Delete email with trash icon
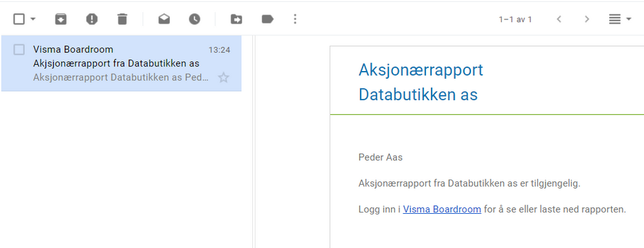The width and height of the screenshot is (644, 248). [x=123, y=19]
